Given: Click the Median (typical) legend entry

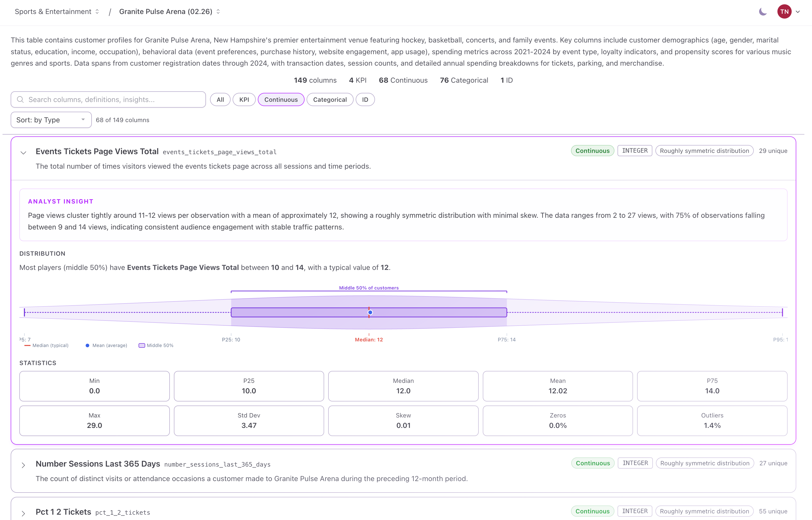Looking at the screenshot, I should pyautogui.click(x=46, y=345).
